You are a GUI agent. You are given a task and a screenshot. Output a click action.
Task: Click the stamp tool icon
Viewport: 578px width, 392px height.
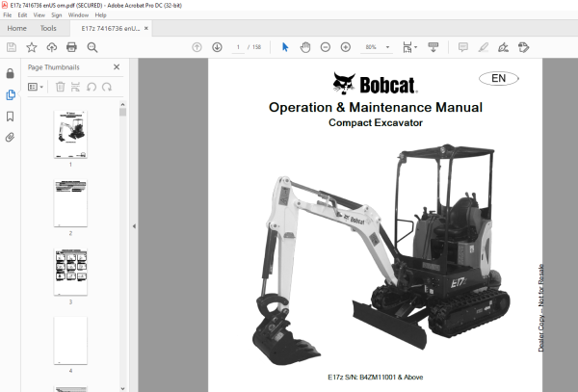(x=523, y=47)
